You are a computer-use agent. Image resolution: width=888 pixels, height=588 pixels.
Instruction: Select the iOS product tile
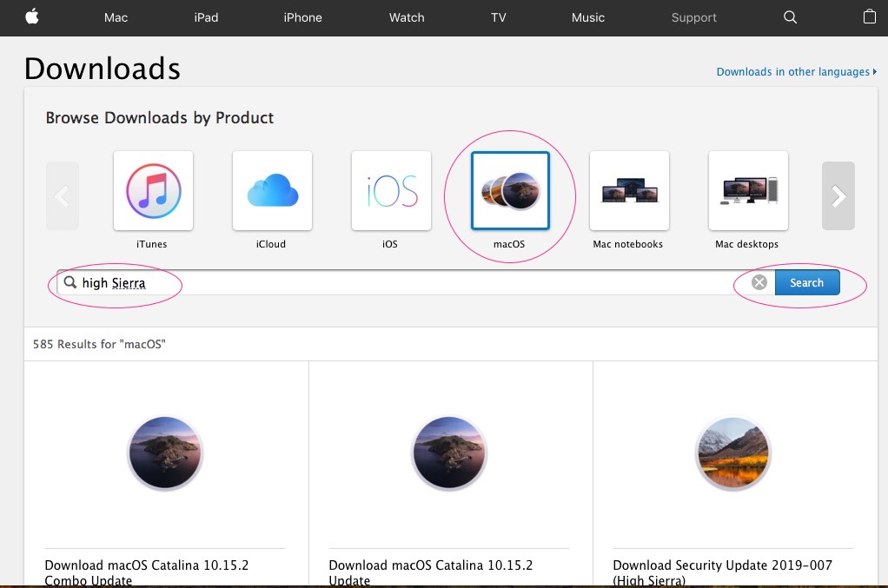[x=391, y=191]
